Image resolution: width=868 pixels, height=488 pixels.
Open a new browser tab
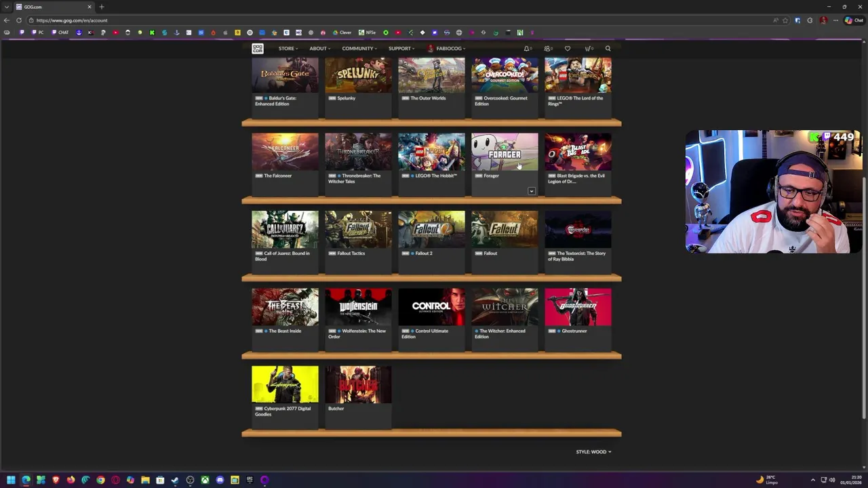102,7
